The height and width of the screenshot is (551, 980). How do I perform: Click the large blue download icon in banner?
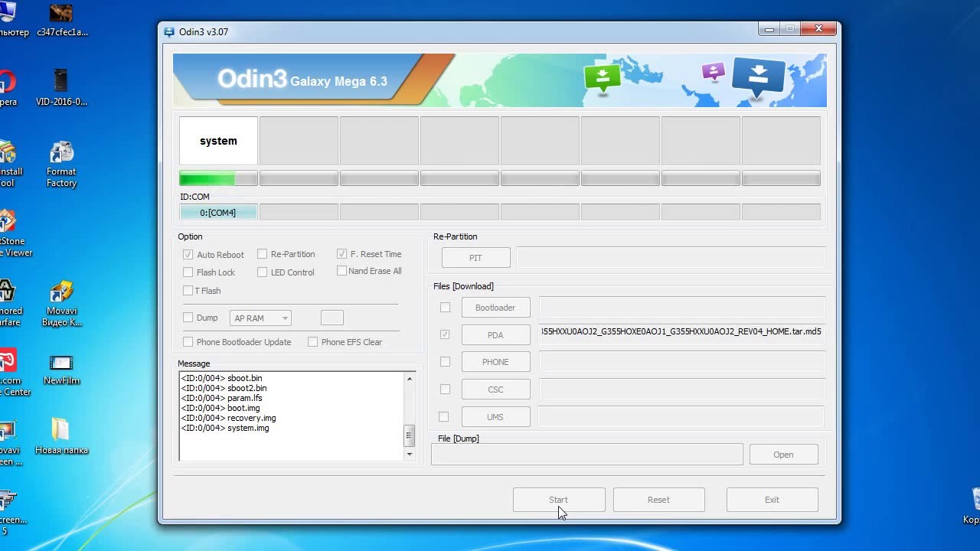759,77
